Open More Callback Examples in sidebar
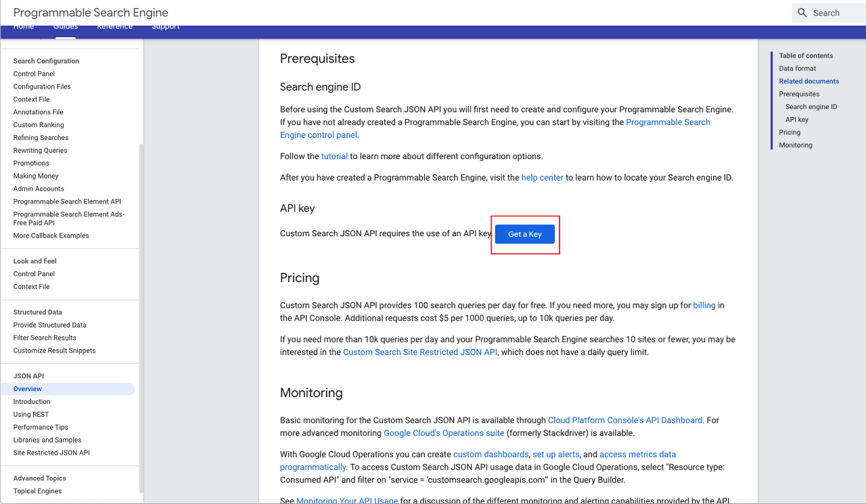The height and width of the screenshot is (504, 866). [51, 236]
